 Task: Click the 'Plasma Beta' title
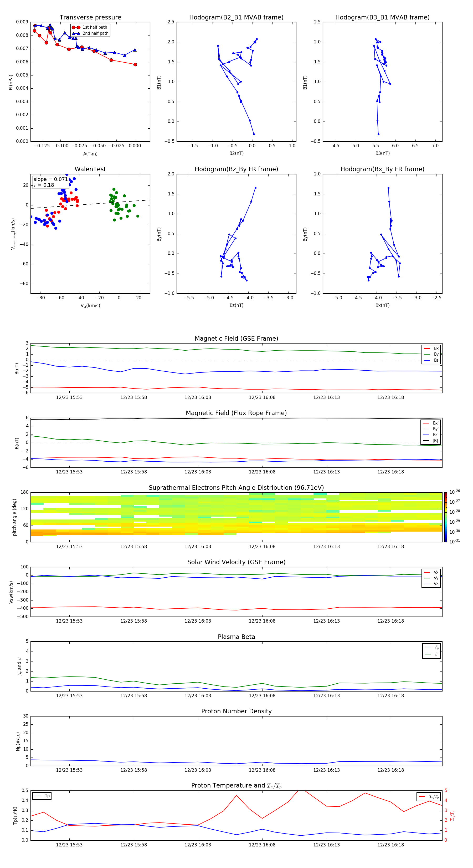tap(236, 637)
